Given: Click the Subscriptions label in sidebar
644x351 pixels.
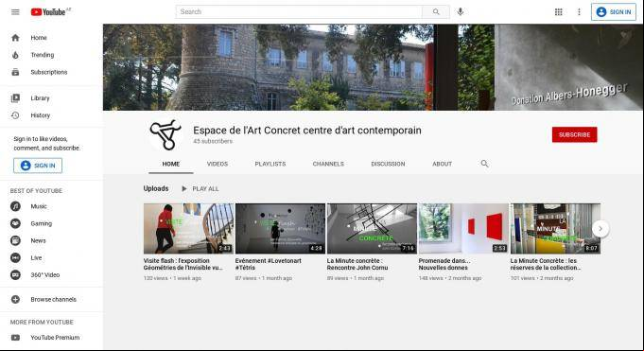Looking at the screenshot, I should (49, 72).
